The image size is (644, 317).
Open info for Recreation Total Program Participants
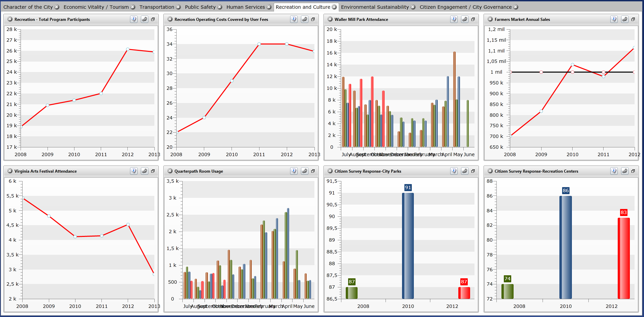point(134,19)
